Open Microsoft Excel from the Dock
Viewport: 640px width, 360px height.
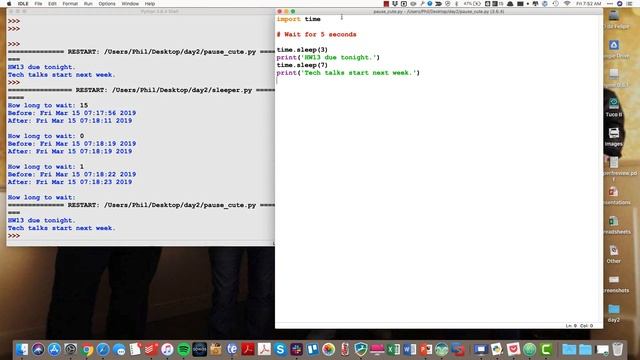393,349
